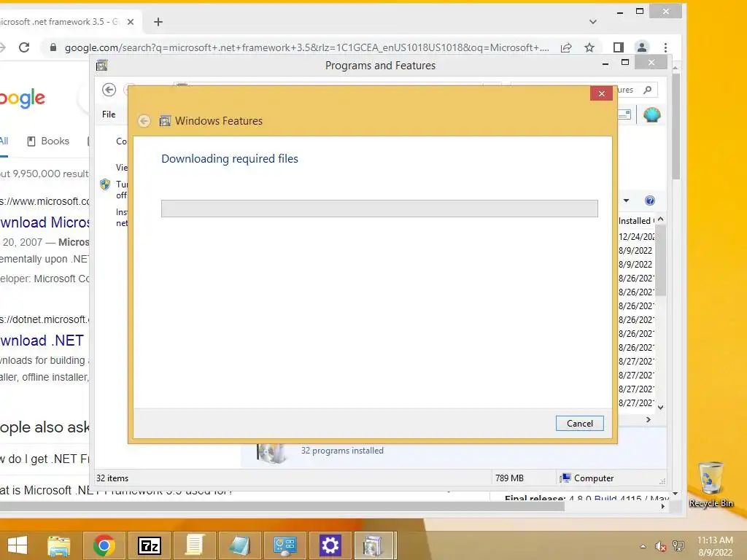Click the back arrow in Windows Features
The image size is (747, 560).
(144, 121)
